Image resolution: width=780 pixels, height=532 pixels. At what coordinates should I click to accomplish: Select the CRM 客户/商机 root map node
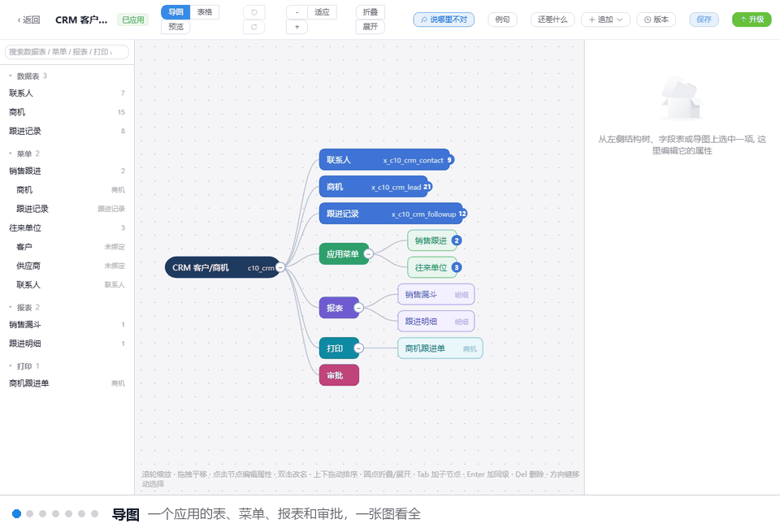tap(222, 267)
